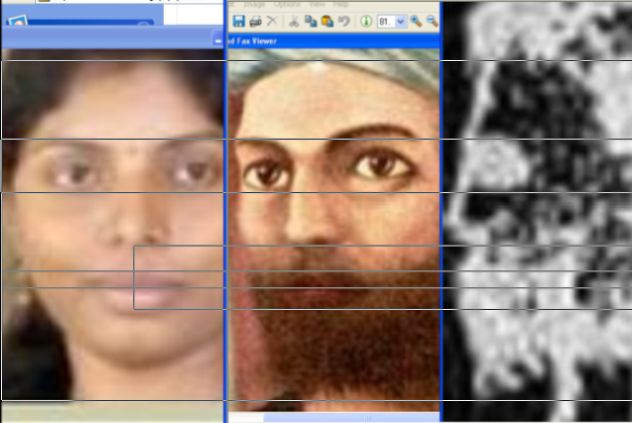Image resolution: width=632 pixels, height=423 pixels.
Task: Click the picture icon in left window's title area
Action: tap(17, 21)
